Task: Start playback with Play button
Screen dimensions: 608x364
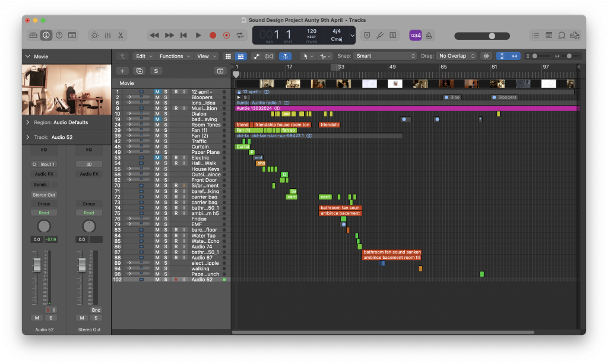Action: pyautogui.click(x=198, y=35)
